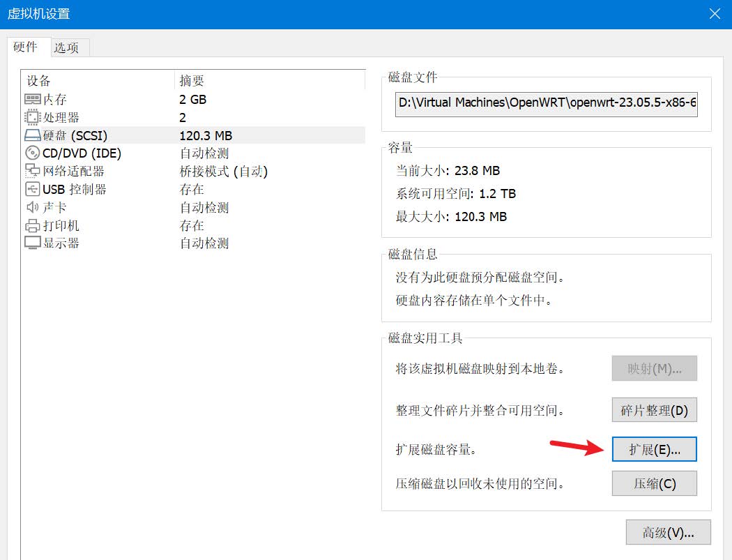Select the 2 GB memory summary entry

(192, 99)
